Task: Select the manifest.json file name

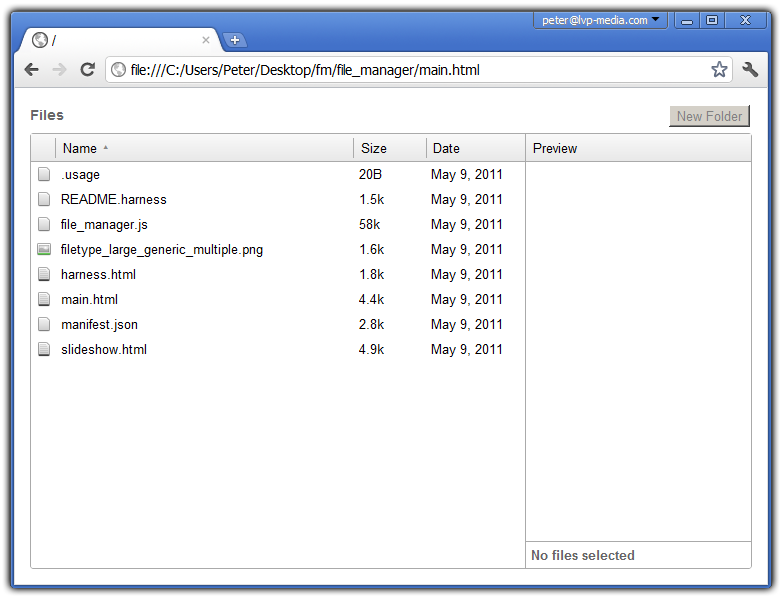Action: (99, 325)
